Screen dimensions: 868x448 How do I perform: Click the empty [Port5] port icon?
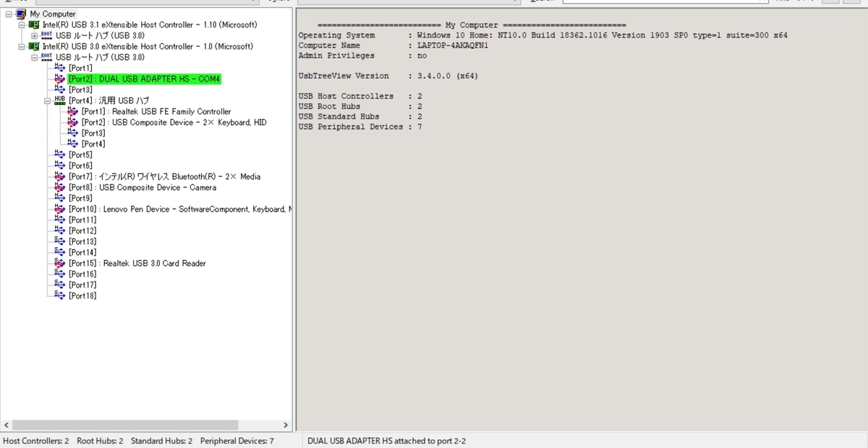click(x=60, y=155)
